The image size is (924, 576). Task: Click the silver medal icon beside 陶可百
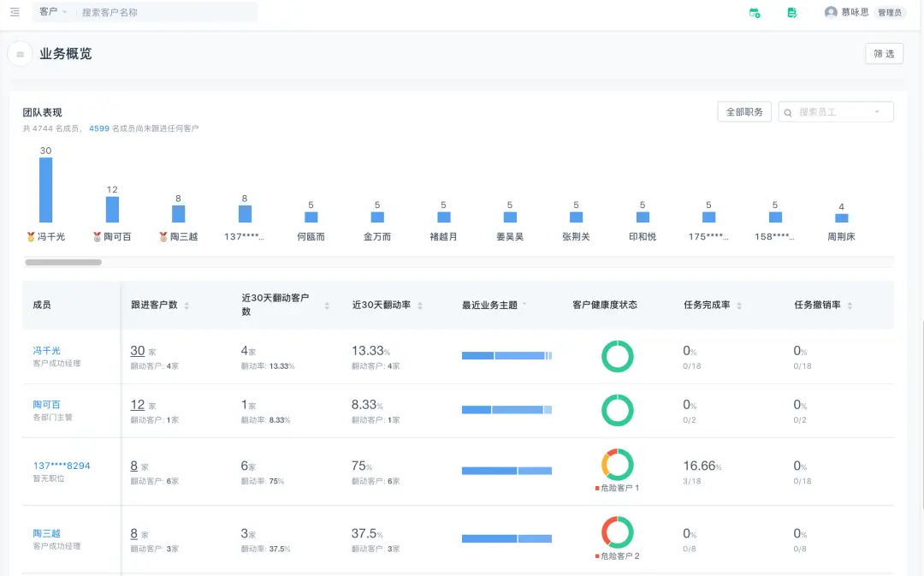pos(98,236)
